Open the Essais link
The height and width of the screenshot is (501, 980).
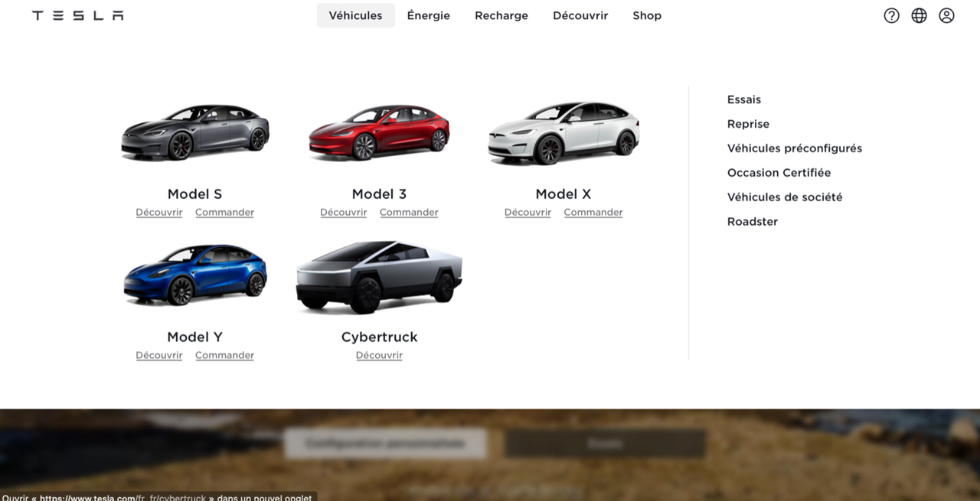tap(744, 99)
